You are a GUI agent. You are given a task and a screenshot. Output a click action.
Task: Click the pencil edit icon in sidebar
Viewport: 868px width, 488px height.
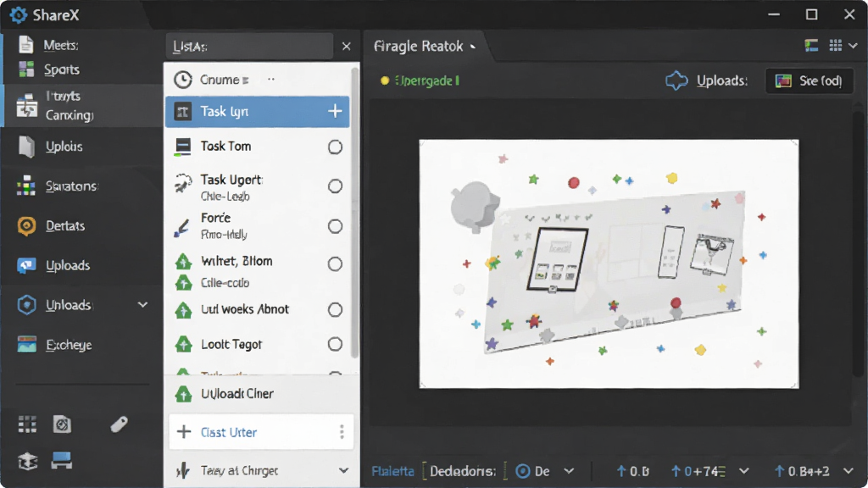119,424
